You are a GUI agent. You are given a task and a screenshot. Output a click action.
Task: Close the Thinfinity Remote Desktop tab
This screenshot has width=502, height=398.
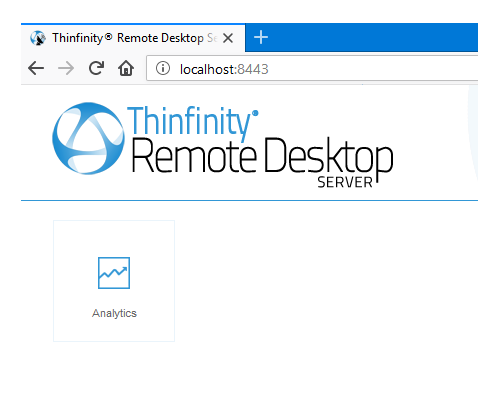[228, 38]
